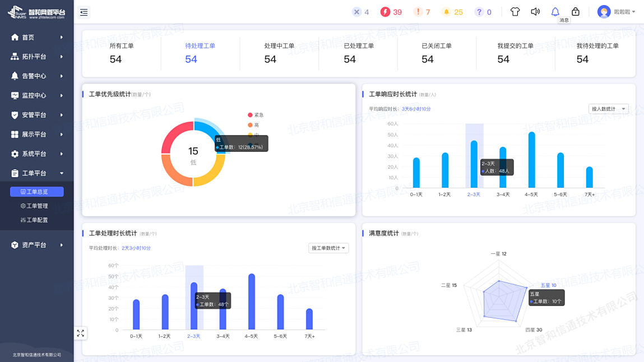Image resolution: width=644 pixels, height=362 pixels.
Task: Click the fullscreen expand icon
Action: pyautogui.click(x=81, y=333)
